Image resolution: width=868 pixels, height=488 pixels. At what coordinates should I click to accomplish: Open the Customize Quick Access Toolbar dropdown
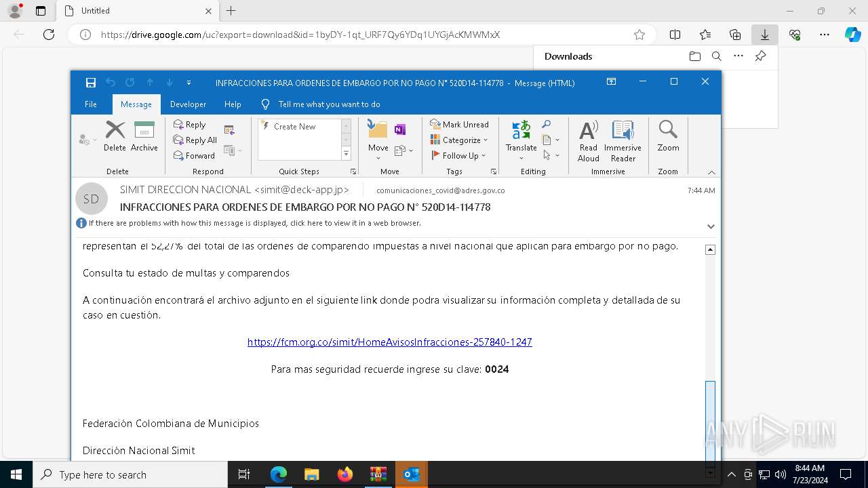pyautogui.click(x=189, y=83)
